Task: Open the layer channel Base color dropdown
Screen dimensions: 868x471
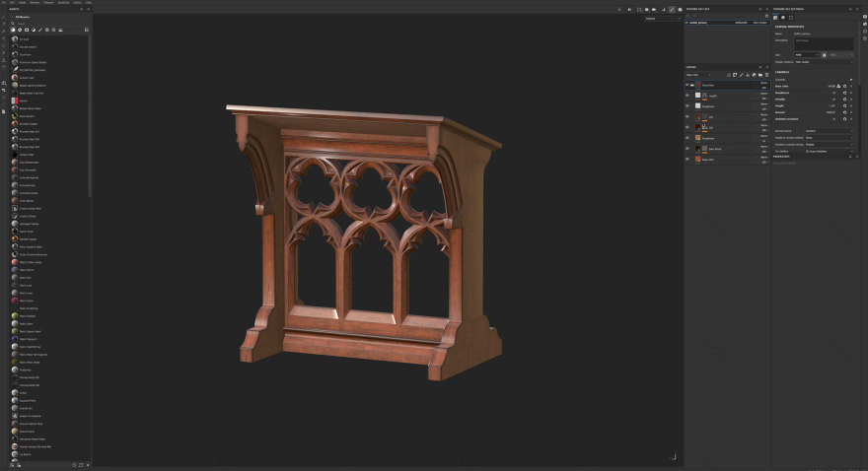Action: click(703, 75)
